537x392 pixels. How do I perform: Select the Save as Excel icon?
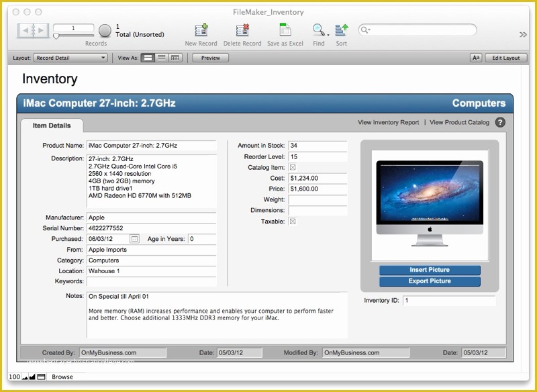(285, 30)
